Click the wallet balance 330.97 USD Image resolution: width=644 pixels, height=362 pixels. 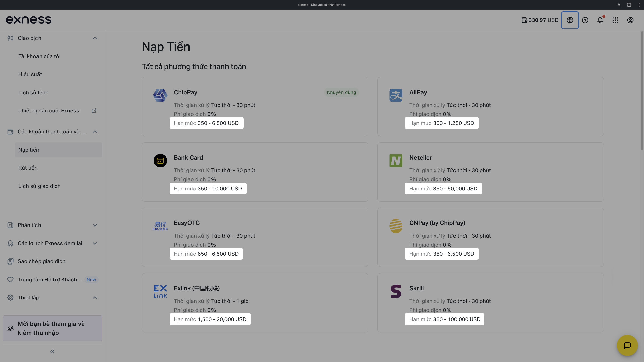point(540,20)
